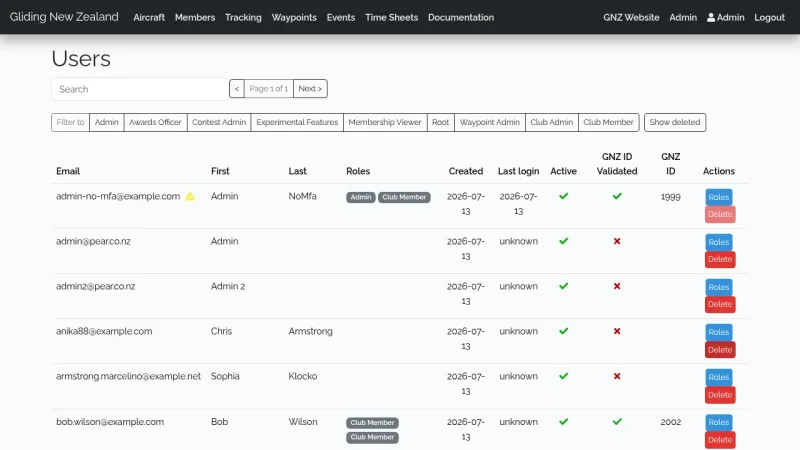Viewport: 800px width, 450px height.
Task: Delete user admin-no-mfa@example.com
Action: pyautogui.click(x=720, y=214)
